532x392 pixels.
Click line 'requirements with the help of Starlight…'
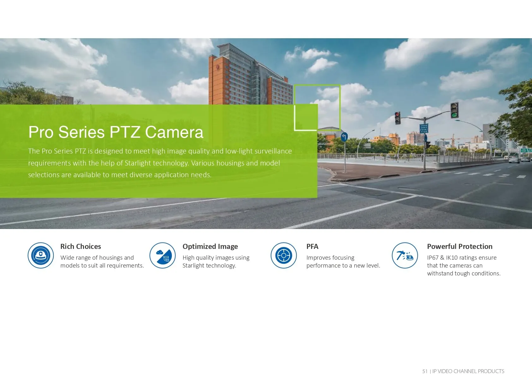(x=154, y=163)
